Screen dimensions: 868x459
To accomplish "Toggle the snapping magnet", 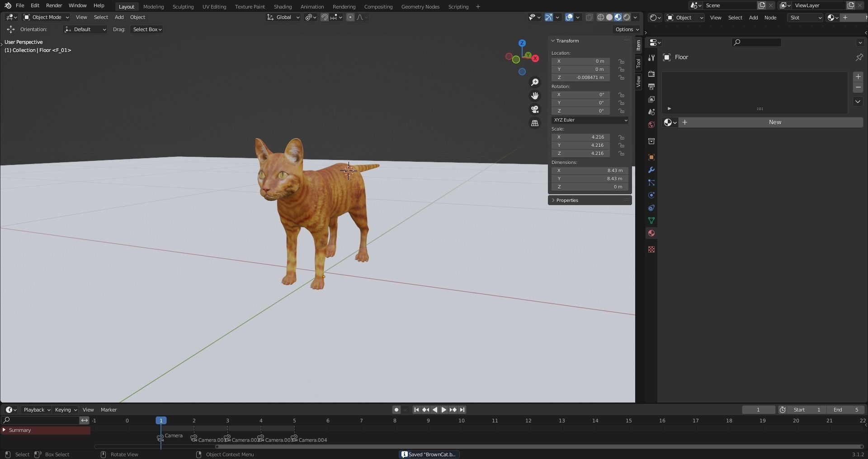I will [x=325, y=17].
